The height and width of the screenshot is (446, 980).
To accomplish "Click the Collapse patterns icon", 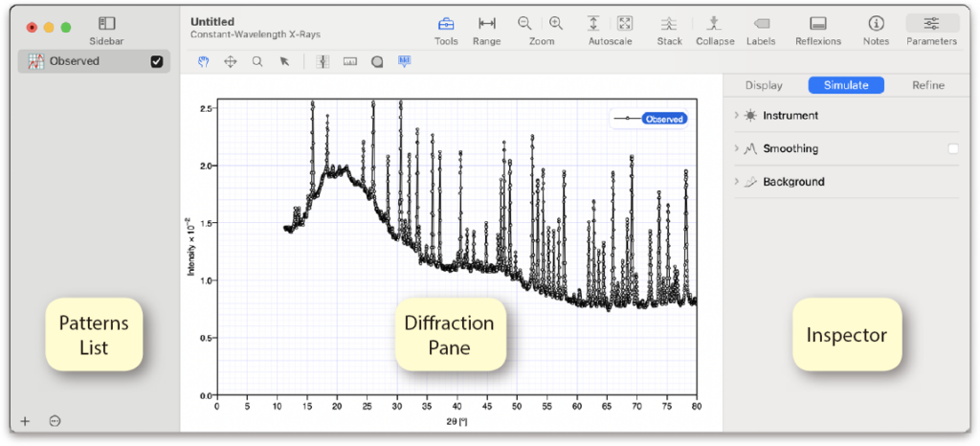I will point(715,24).
